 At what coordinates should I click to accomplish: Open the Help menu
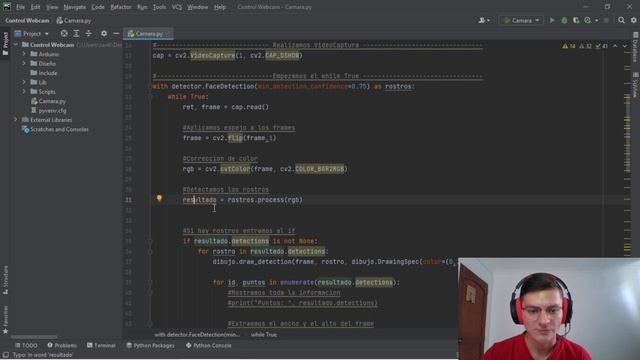pyautogui.click(x=220, y=7)
